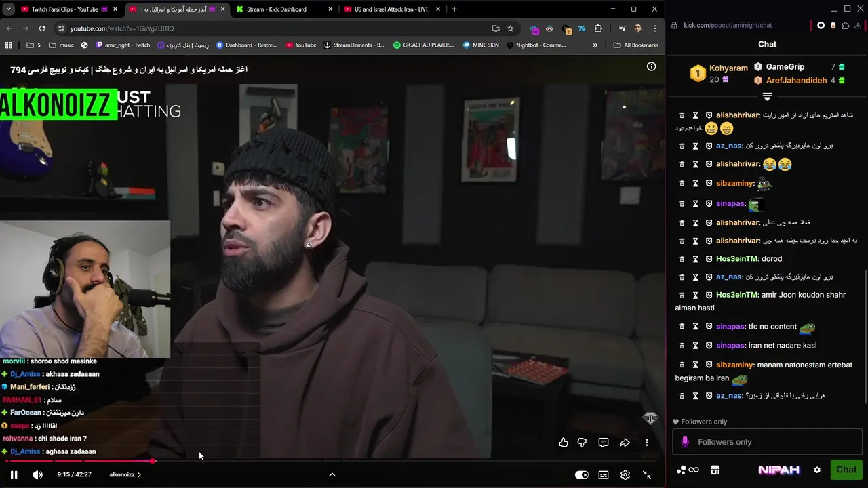This screenshot has width=868, height=488.
Task: Timeout user on dorod message
Action: (x=695, y=259)
